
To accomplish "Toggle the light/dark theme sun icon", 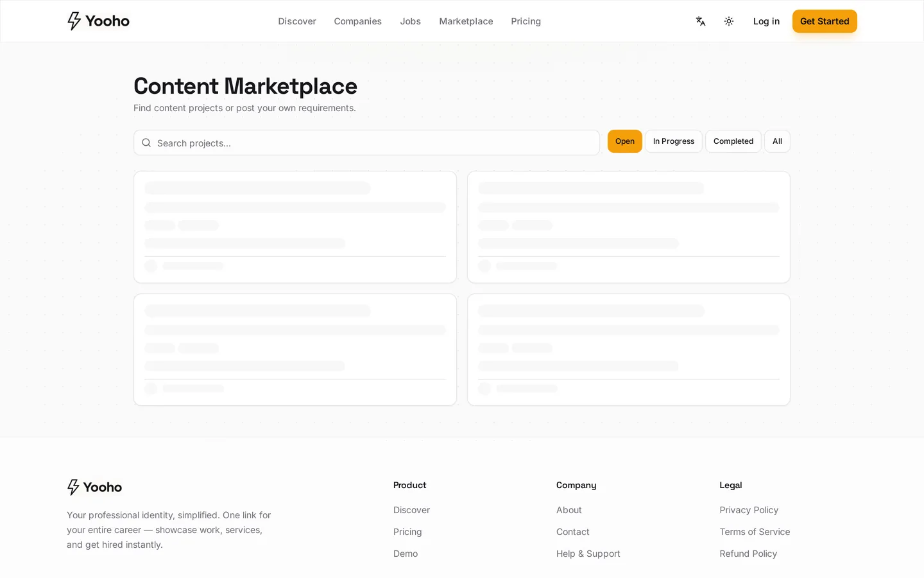I will (x=729, y=21).
